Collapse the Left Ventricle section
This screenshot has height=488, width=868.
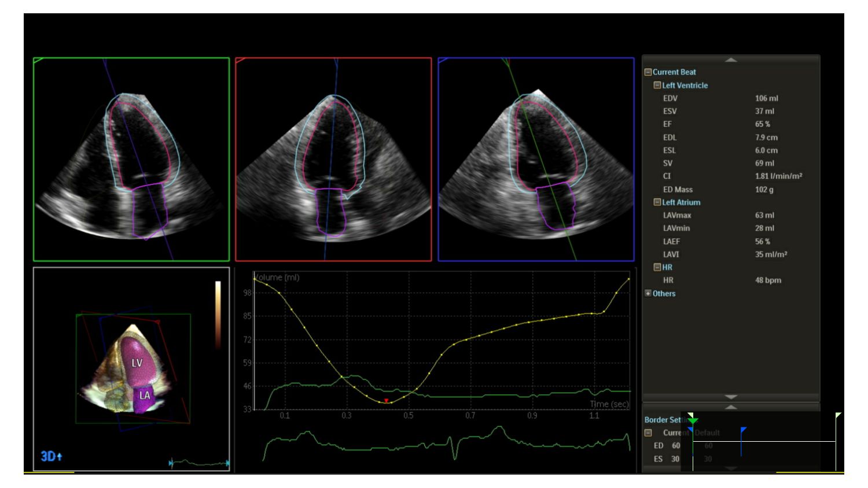657,85
